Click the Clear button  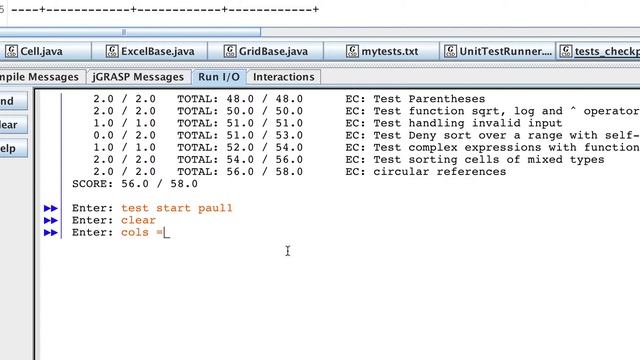(13, 124)
